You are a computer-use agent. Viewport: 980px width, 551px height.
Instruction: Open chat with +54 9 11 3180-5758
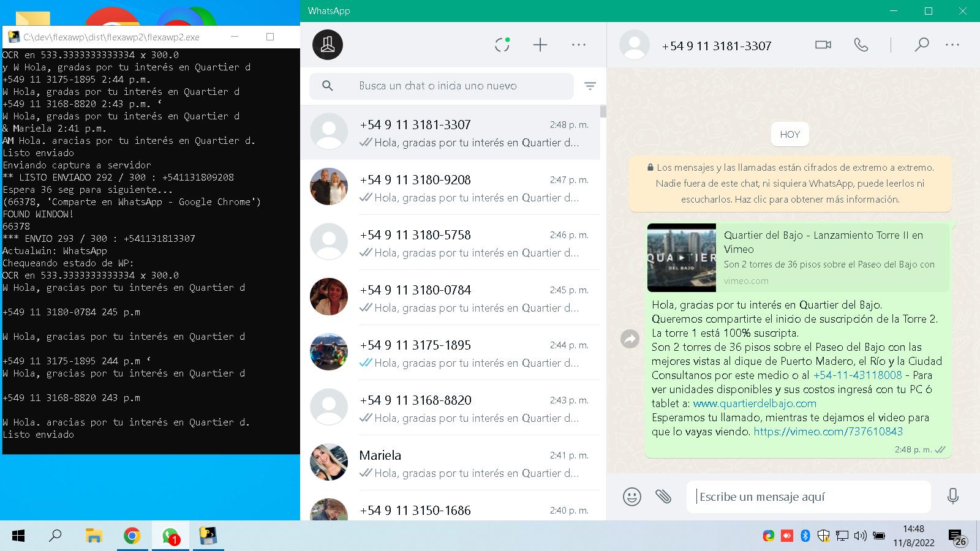[450, 242]
